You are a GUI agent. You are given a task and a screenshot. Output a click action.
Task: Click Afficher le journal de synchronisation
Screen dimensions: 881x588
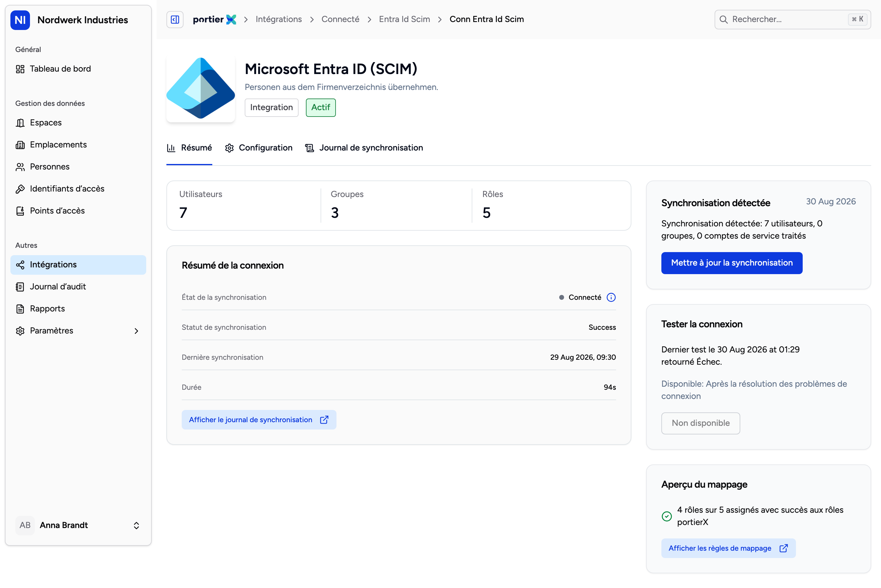[259, 420]
